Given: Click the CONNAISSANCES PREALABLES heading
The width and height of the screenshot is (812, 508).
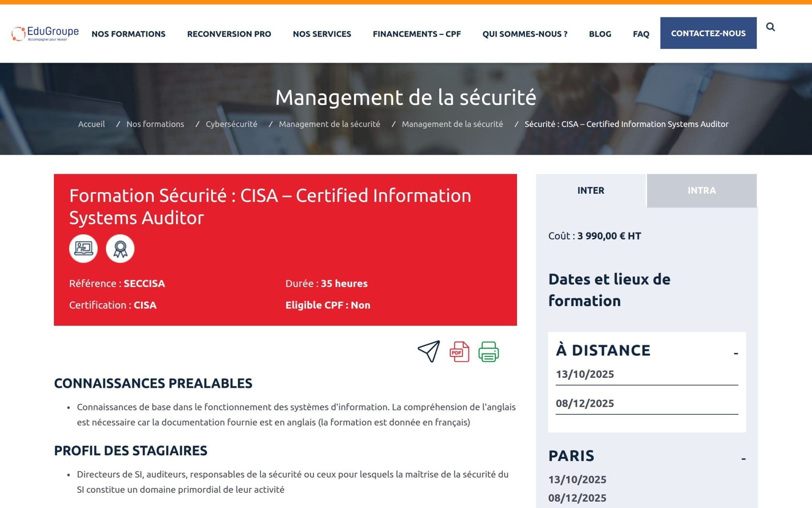Looking at the screenshot, I should [153, 383].
